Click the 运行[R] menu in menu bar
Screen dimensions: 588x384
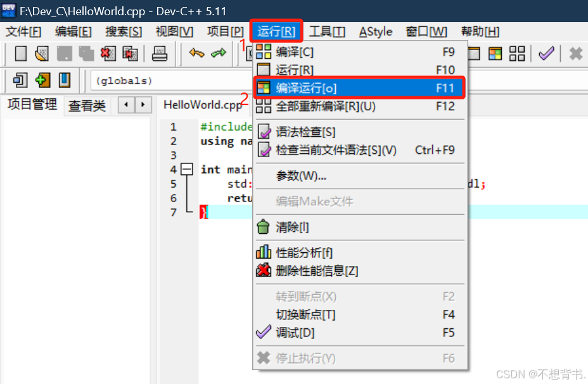[276, 31]
